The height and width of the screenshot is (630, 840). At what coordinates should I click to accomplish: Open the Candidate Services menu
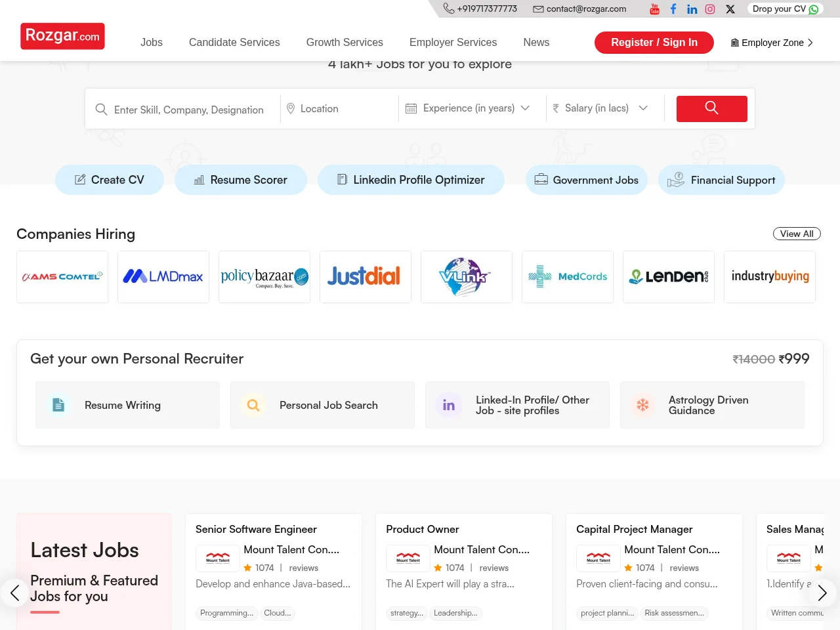(x=234, y=42)
